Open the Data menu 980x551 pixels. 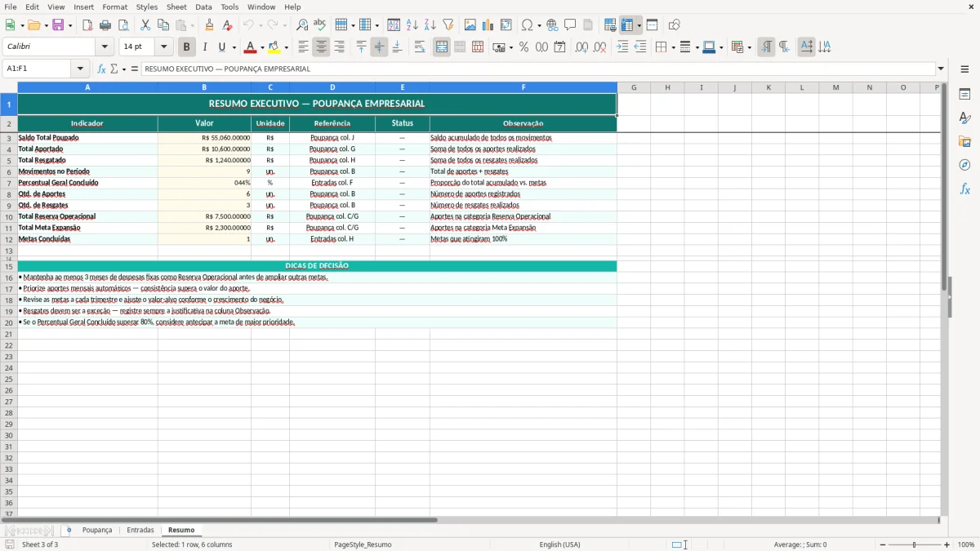click(x=203, y=7)
